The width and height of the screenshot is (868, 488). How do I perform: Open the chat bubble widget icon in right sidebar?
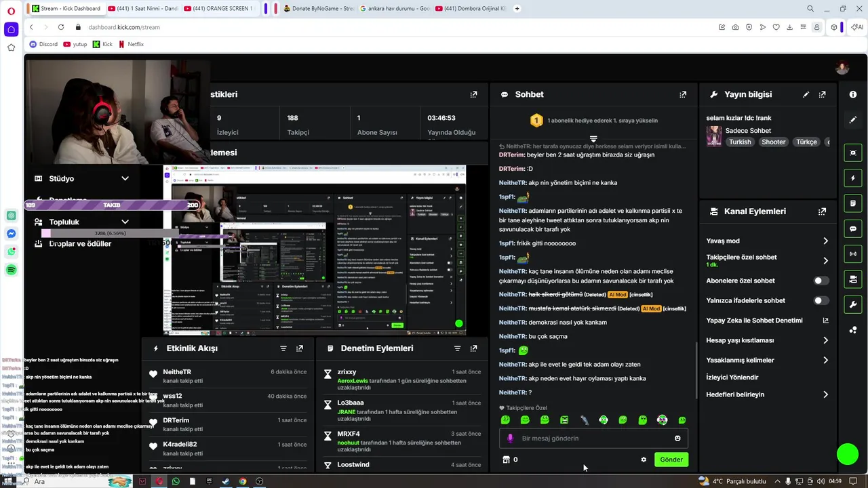tap(853, 229)
